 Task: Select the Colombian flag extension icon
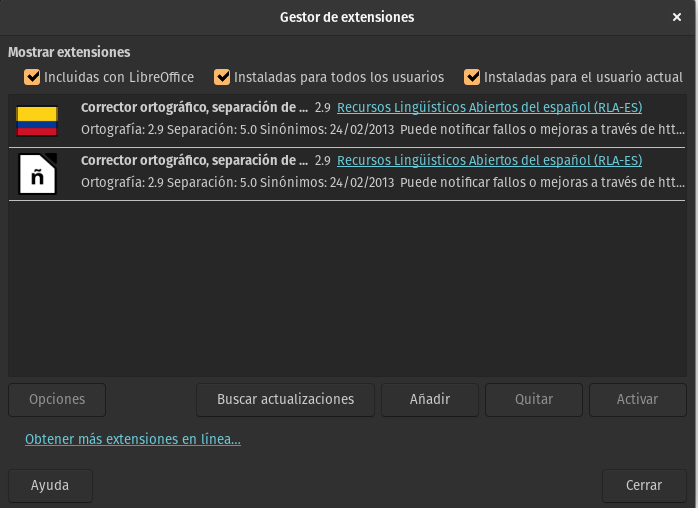coord(37,121)
